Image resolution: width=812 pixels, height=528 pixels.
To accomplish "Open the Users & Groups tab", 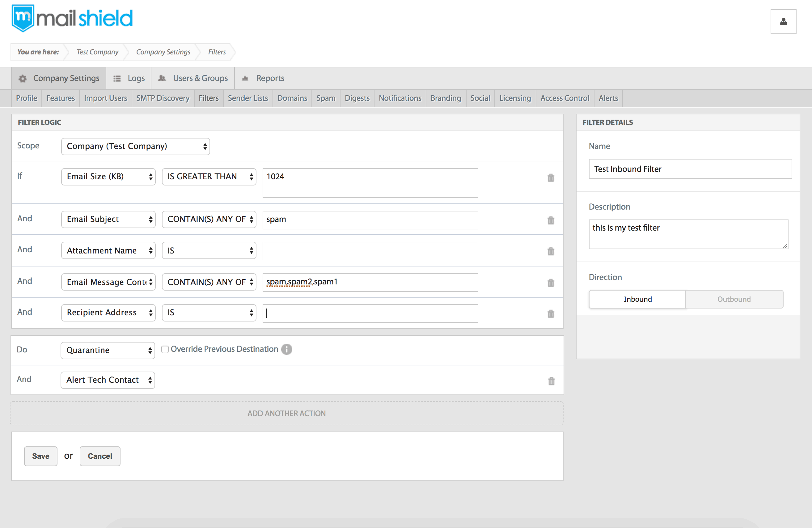I will pyautogui.click(x=193, y=78).
